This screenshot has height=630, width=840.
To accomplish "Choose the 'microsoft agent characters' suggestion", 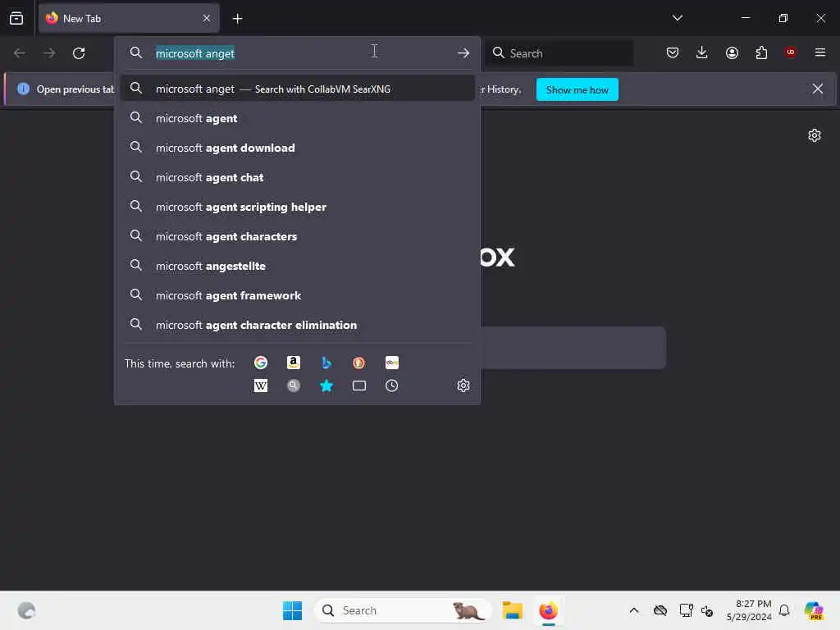I will point(297,236).
